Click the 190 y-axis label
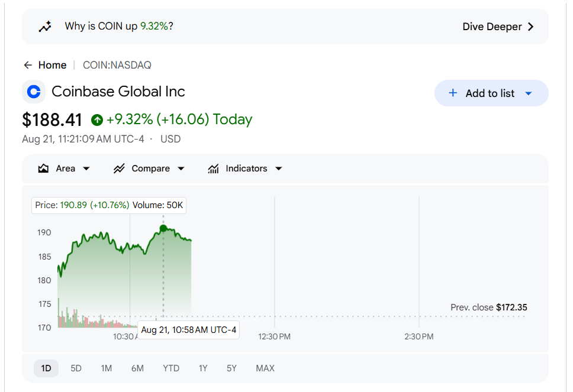The width and height of the screenshot is (573, 392). 44,232
